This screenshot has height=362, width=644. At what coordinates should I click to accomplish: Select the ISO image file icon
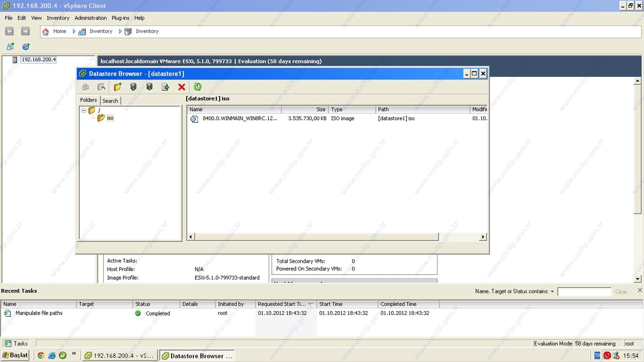click(194, 119)
